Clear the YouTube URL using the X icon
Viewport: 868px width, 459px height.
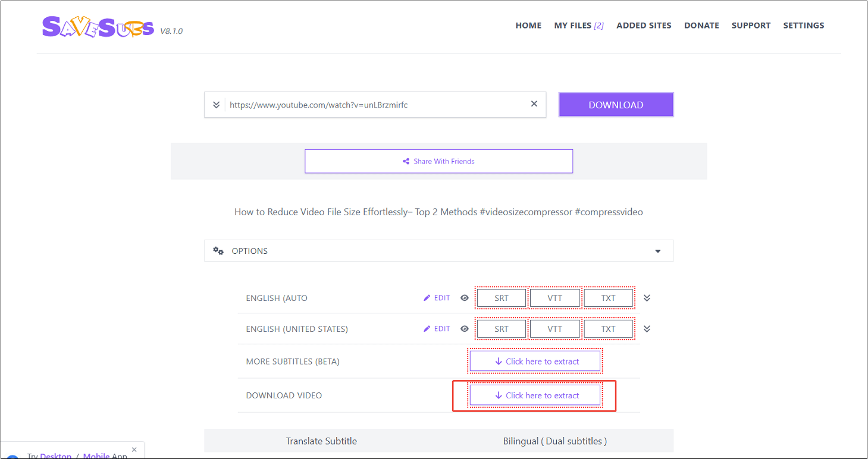tap(534, 103)
